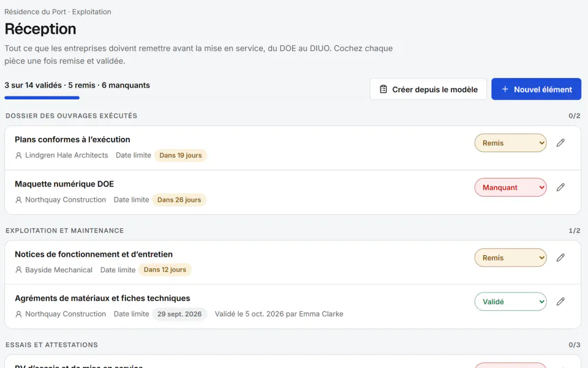Add a Nouvel élément

pos(537,90)
